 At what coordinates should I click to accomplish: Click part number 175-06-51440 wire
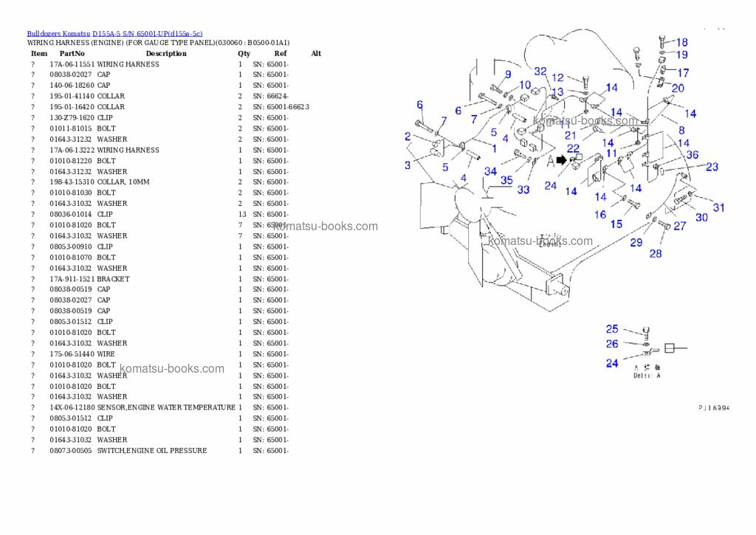[x=72, y=354]
